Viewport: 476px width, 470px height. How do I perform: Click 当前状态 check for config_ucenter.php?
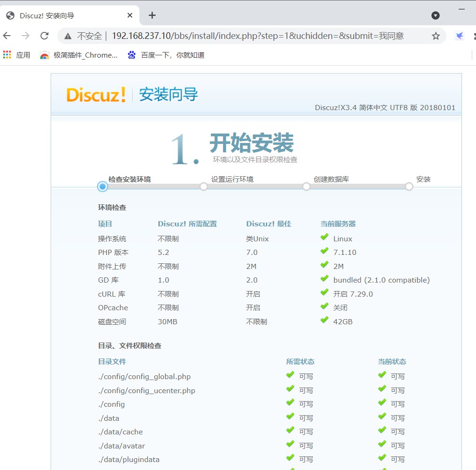click(x=382, y=388)
